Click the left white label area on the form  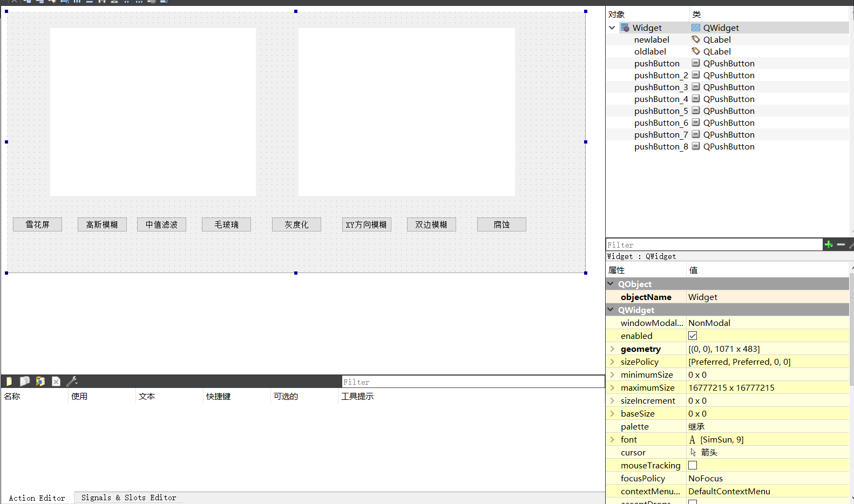[153, 112]
